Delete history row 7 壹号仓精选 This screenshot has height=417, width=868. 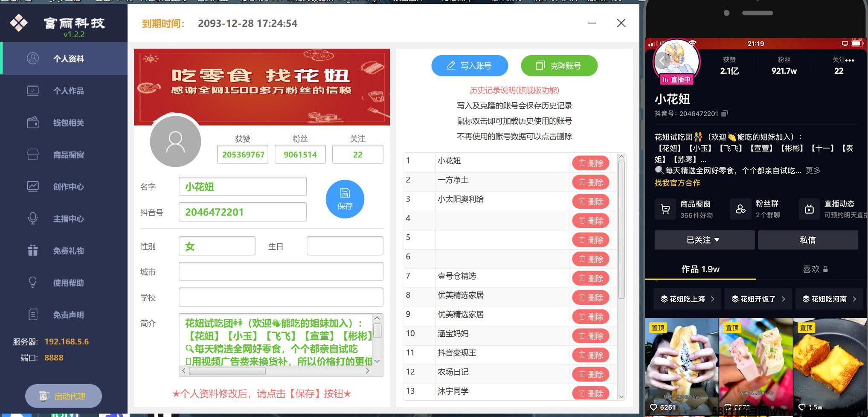(591, 278)
